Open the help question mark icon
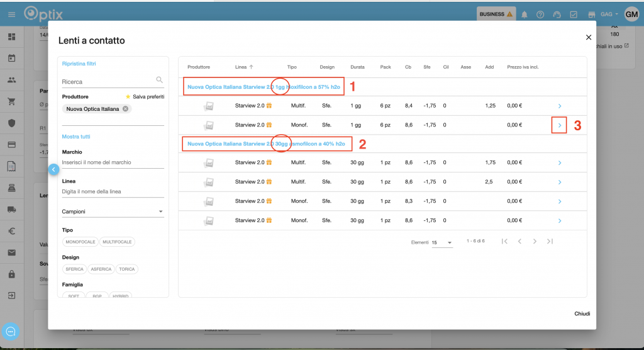This screenshot has width=644, height=350. click(x=540, y=14)
